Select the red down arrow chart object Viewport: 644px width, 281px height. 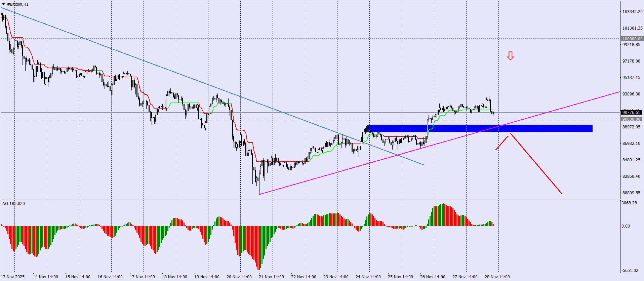[510, 56]
